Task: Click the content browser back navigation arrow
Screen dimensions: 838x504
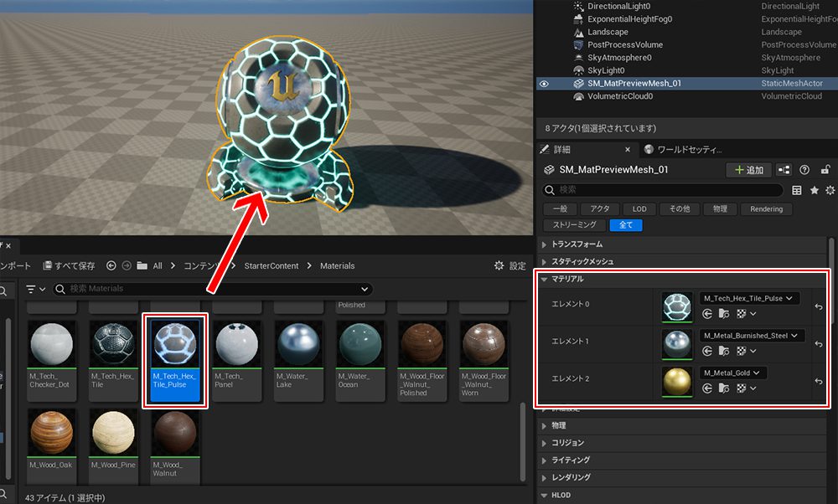Action: [111, 265]
